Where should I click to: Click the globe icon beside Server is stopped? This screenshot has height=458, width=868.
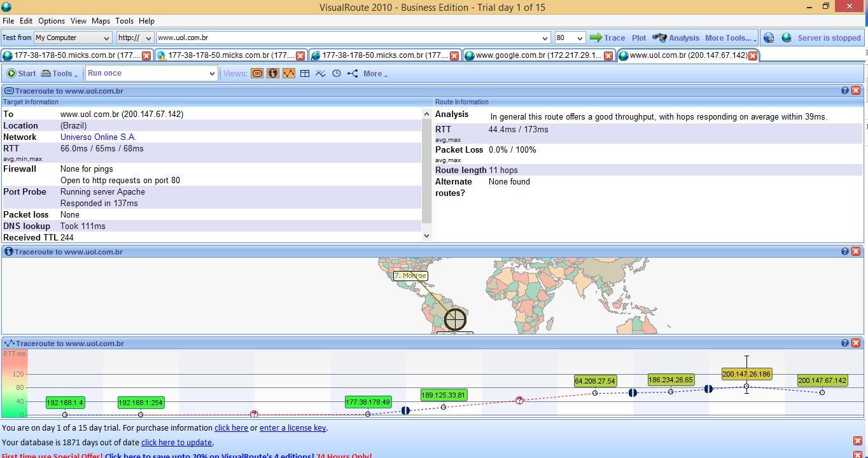coord(787,38)
